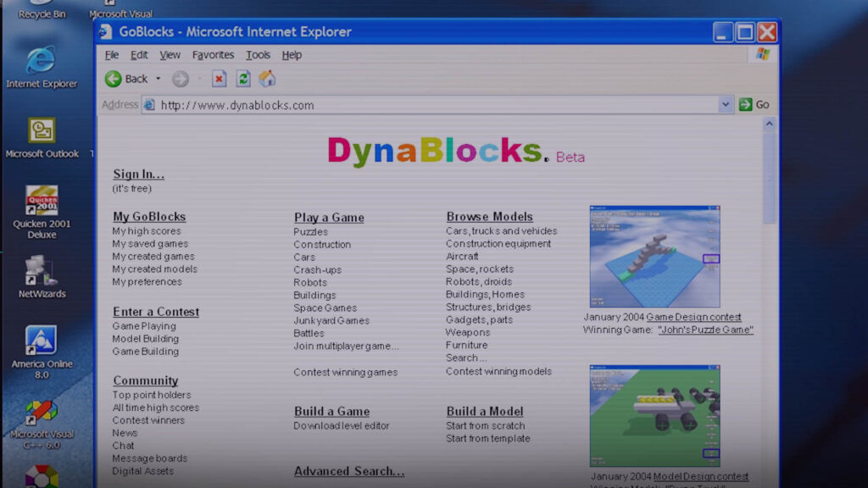Click the green Go arrow button

tap(746, 104)
